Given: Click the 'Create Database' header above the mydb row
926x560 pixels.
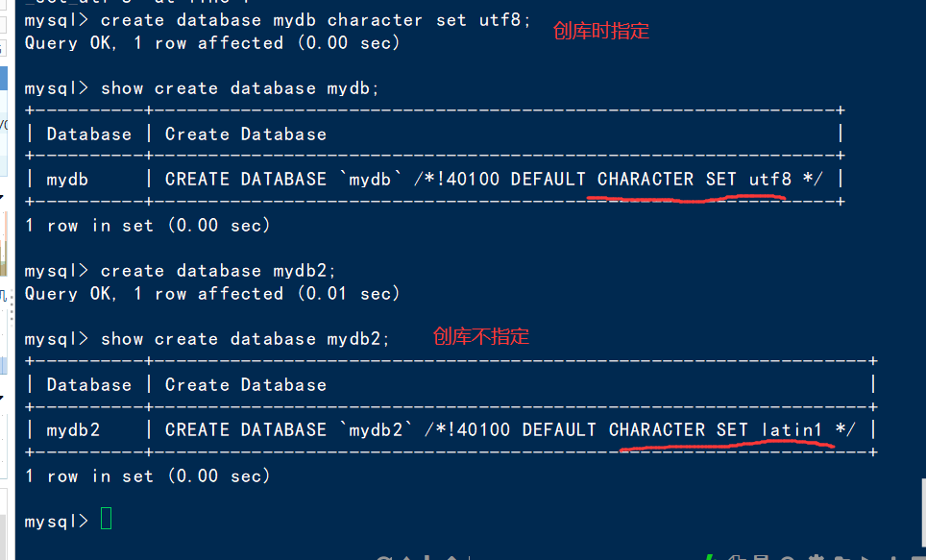Looking at the screenshot, I should click(246, 134).
